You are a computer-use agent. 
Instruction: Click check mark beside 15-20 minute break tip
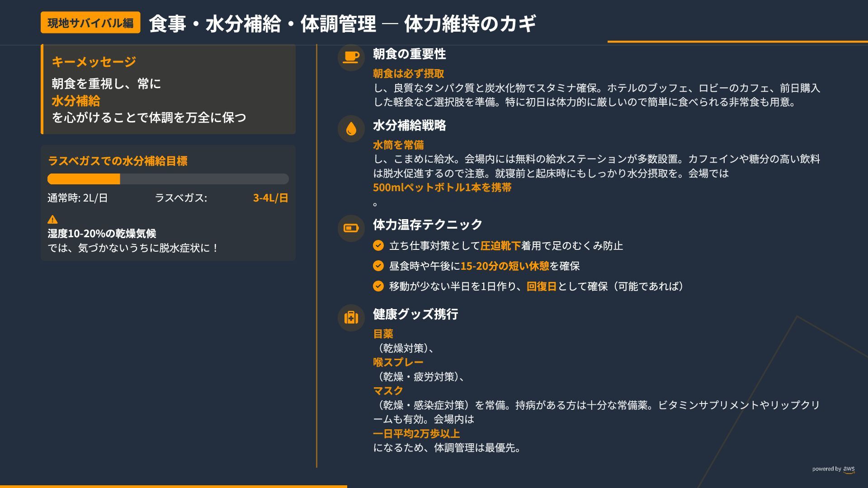click(378, 266)
